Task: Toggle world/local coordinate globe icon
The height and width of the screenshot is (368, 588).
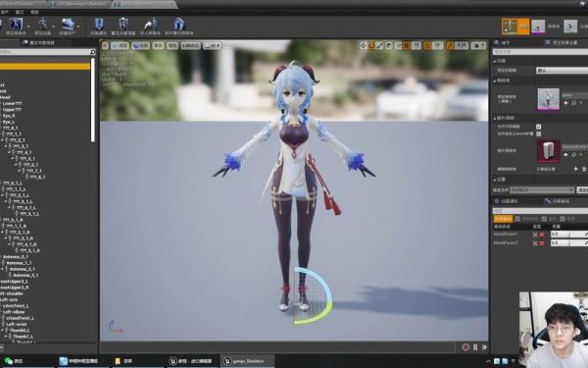Action: (389, 45)
